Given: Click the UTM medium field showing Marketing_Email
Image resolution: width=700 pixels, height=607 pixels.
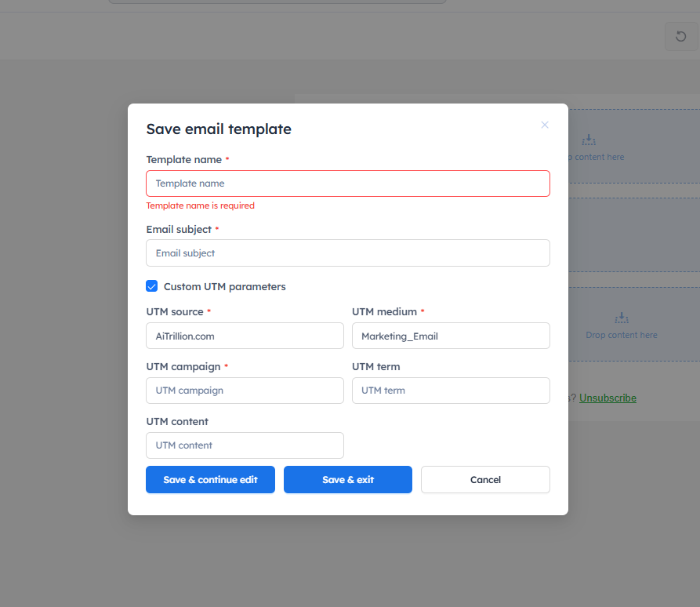Looking at the screenshot, I should coord(451,336).
